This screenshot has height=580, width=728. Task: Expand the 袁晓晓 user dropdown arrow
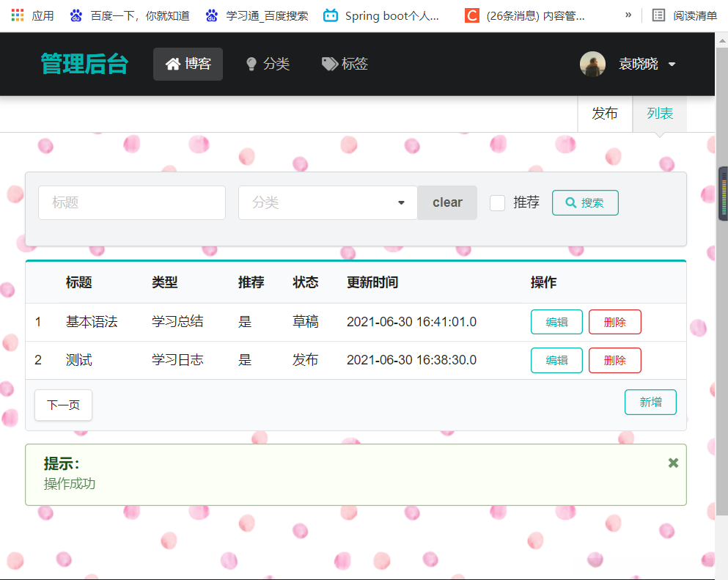click(672, 64)
